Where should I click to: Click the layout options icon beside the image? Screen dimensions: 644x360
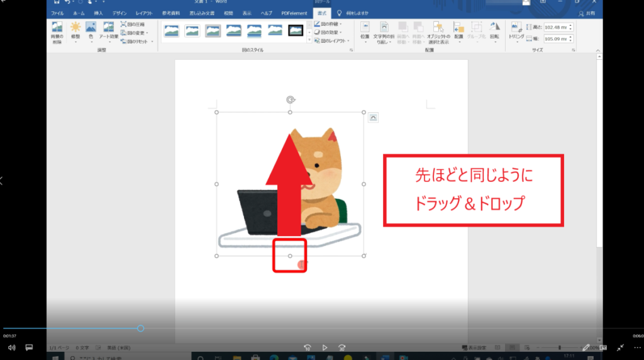coord(373,117)
